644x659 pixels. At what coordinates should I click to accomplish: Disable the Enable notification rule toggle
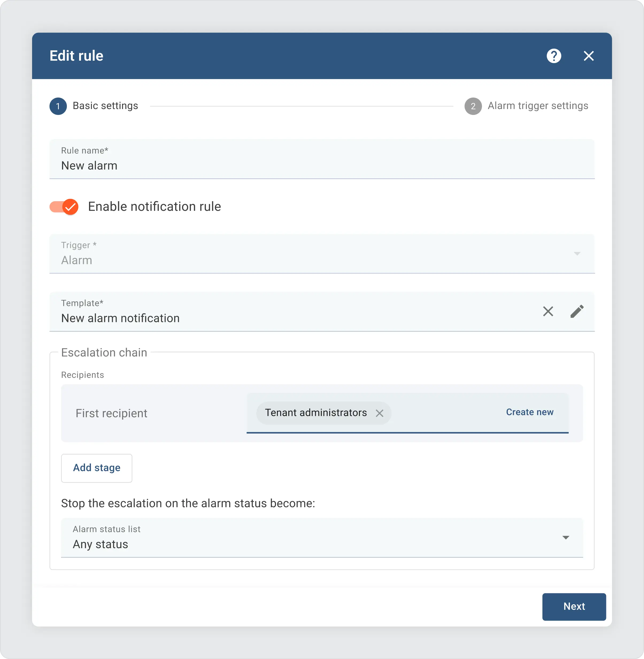point(64,207)
